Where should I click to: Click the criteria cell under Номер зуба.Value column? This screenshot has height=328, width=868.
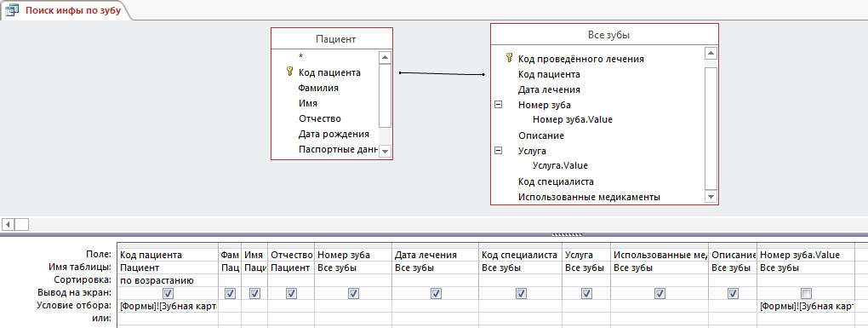[806, 306]
